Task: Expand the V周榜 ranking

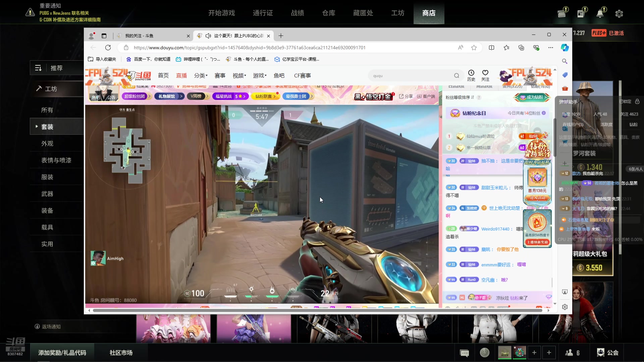Action: [x=198, y=97]
